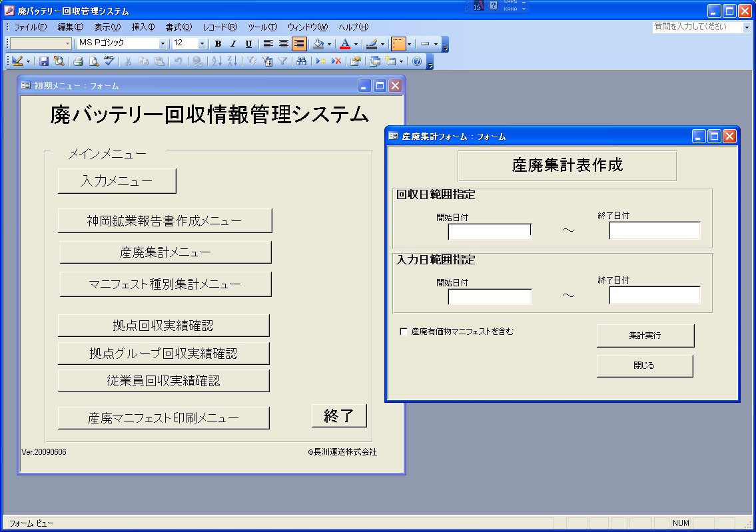Click the file search icon
Viewport: 756px width, 532px height.
[x=59, y=61]
